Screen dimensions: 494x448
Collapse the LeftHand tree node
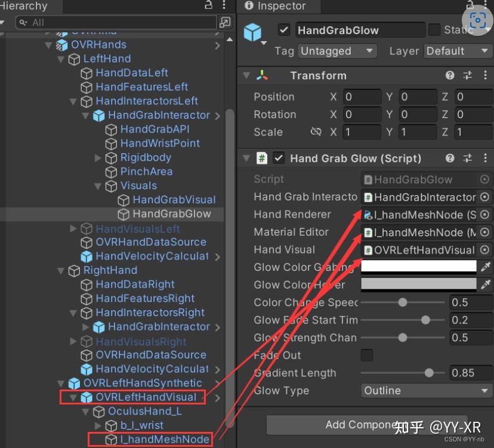pos(61,59)
